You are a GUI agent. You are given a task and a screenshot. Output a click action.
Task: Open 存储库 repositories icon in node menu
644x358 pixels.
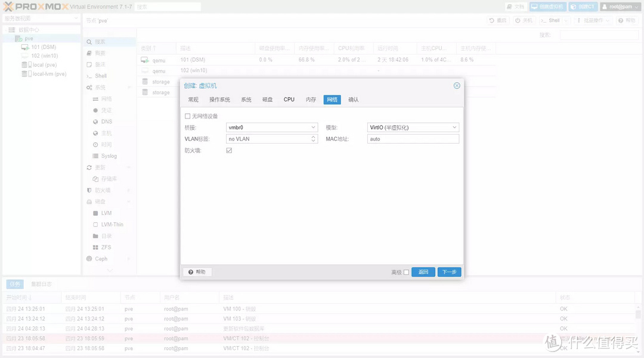pos(95,179)
